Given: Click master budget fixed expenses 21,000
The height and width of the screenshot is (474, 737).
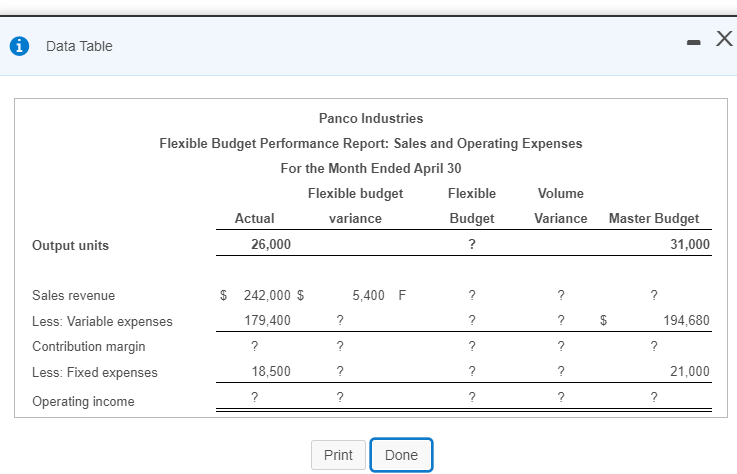Looking at the screenshot, I should pyautogui.click(x=690, y=371).
